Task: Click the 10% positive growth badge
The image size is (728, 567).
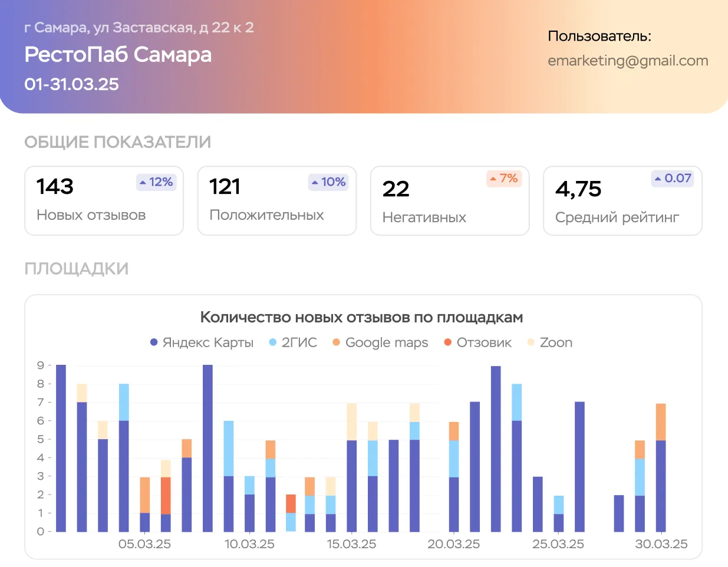Action: coord(328,182)
